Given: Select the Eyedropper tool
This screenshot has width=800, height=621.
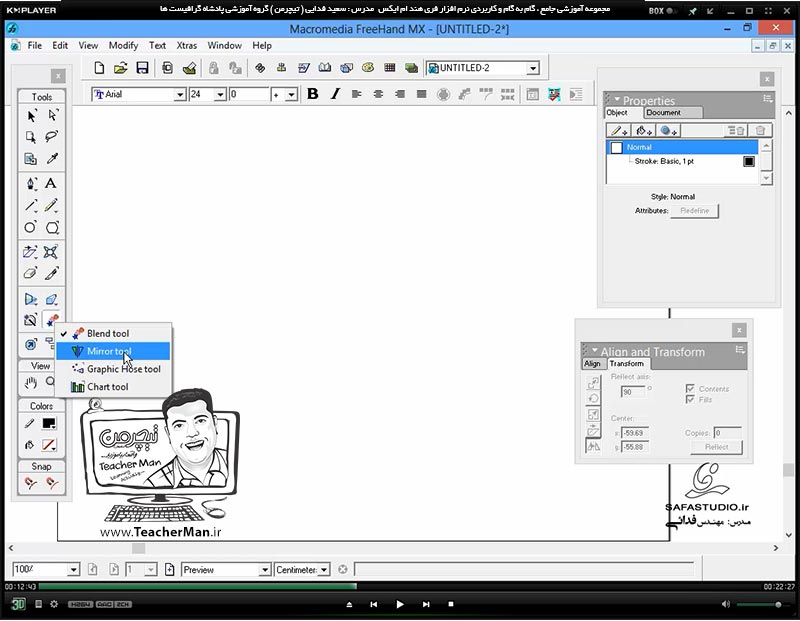Looking at the screenshot, I should (x=52, y=158).
